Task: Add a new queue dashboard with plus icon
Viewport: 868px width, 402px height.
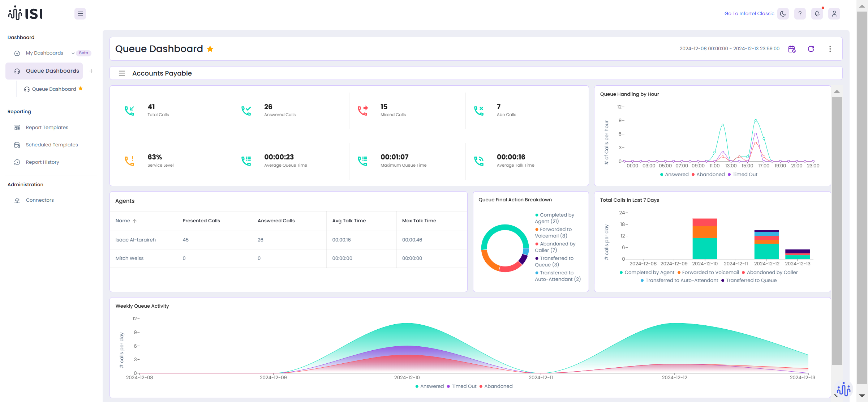Action: pyautogui.click(x=91, y=71)
